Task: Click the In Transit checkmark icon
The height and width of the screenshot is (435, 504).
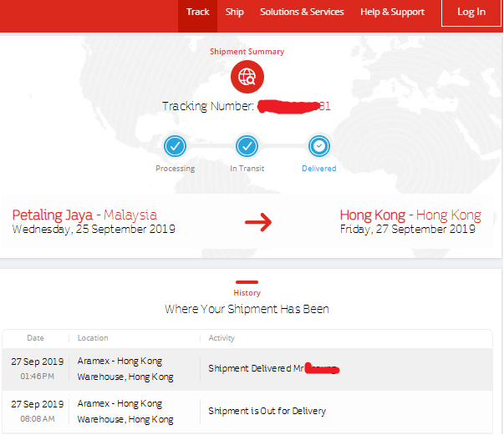Action: 247,146
